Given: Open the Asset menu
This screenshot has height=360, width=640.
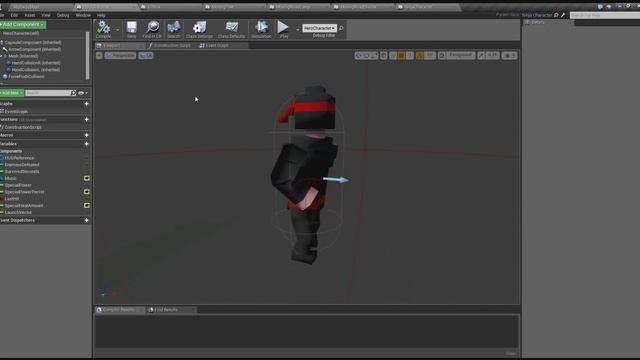Looking at the screenshot, I should (x=30, y=16).
